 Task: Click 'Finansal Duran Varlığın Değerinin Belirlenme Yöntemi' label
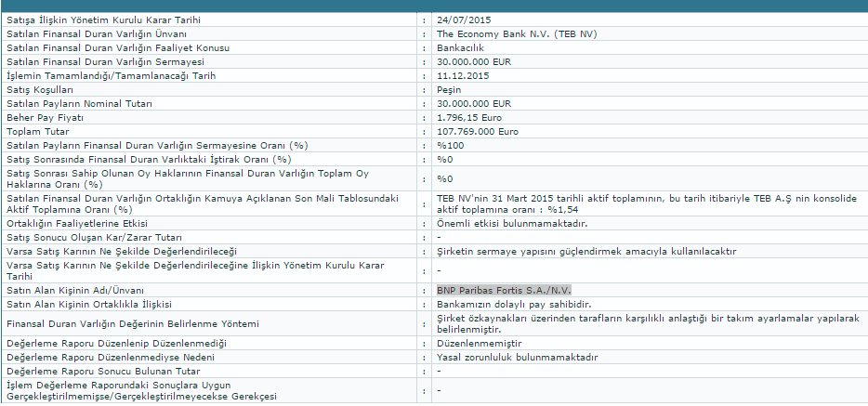click(x=132, y=324)
